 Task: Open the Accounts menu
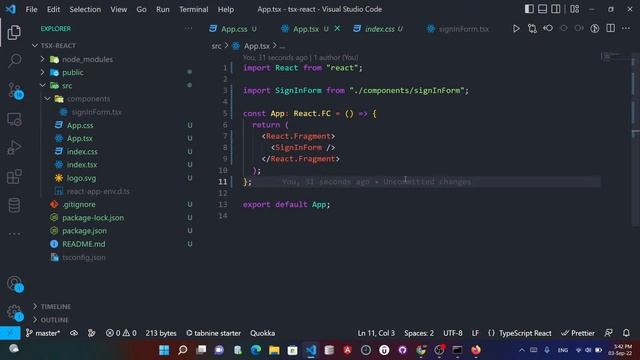click(x=15, y=284)
